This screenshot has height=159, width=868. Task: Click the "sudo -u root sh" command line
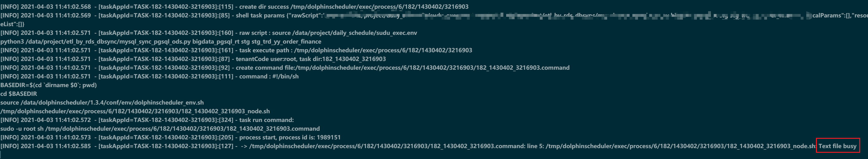click(160, 129)
